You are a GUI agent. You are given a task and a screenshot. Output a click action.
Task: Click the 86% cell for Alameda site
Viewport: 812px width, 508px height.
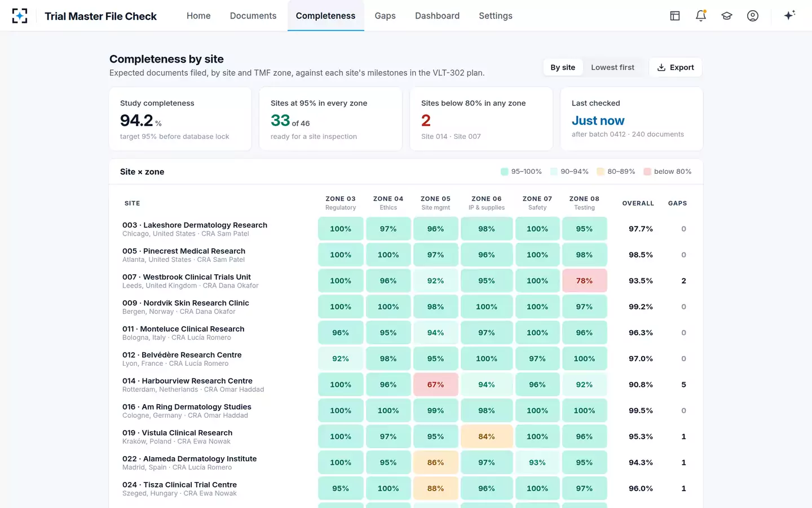coord(435,462)
